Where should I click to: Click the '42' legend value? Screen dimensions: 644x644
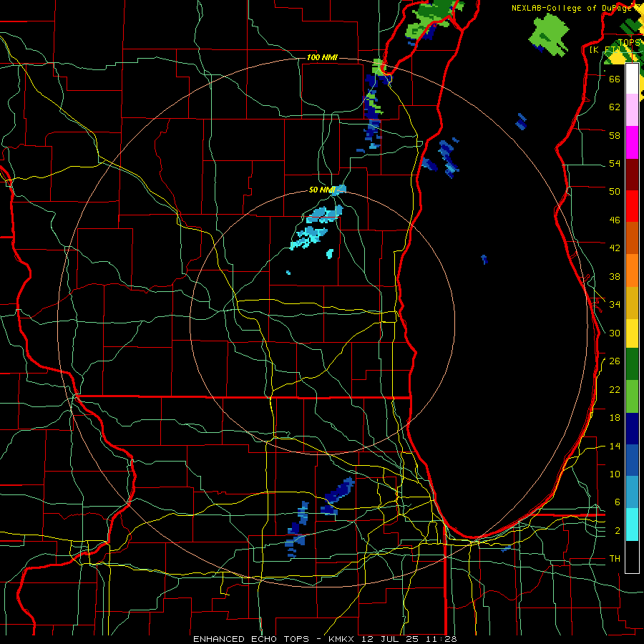(615, 248)
